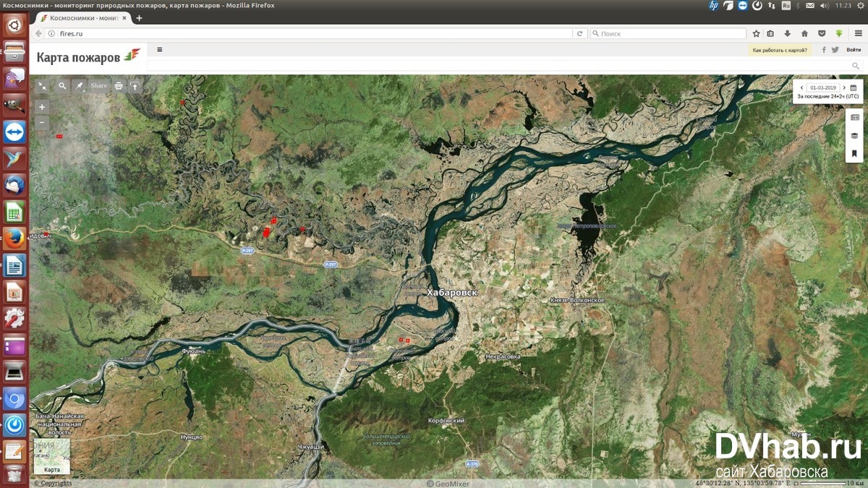Click the Корфовский map label
The height and width of the screenshot is (488, 868).
tap(446, 420)
